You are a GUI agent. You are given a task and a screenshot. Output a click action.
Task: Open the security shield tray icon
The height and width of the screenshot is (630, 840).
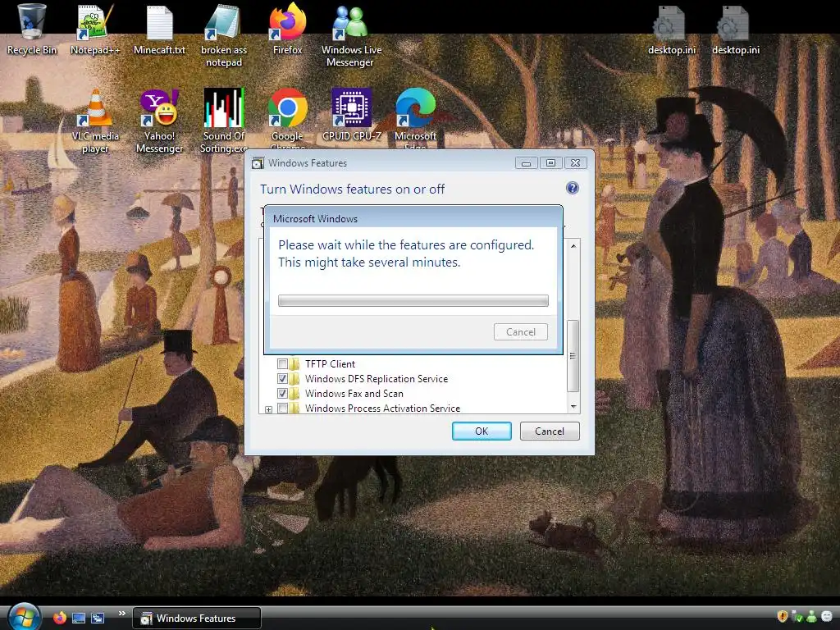782,616
